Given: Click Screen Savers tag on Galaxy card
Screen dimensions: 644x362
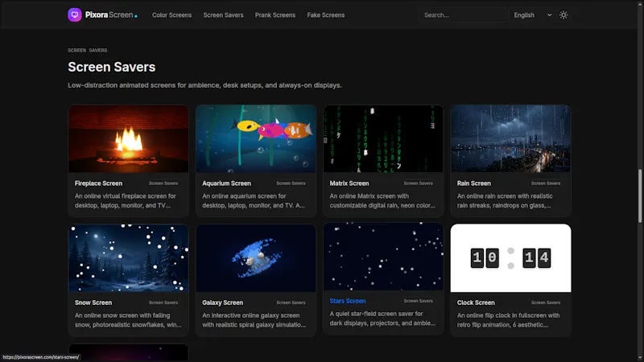Looking at the screenshot, I should [x=291, y=302].
